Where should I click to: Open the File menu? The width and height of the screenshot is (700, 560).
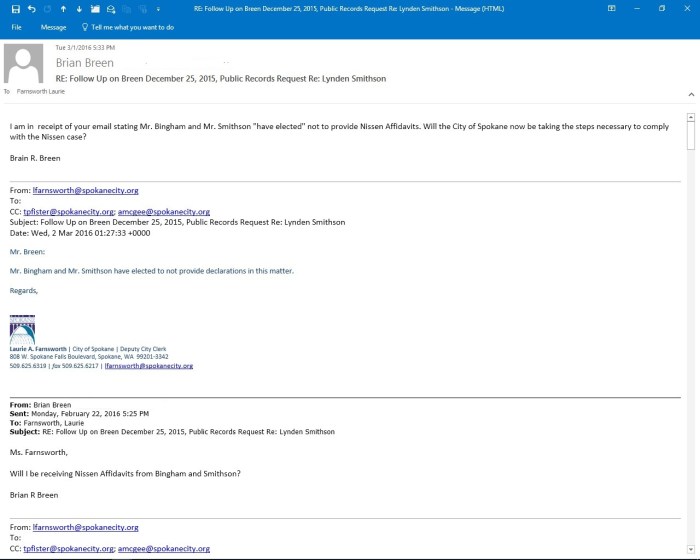tap(16, 27)
